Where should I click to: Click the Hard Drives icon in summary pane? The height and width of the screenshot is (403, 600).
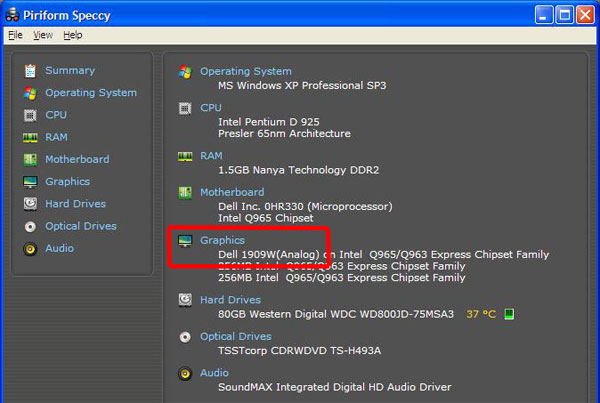[x=185, y=300]
